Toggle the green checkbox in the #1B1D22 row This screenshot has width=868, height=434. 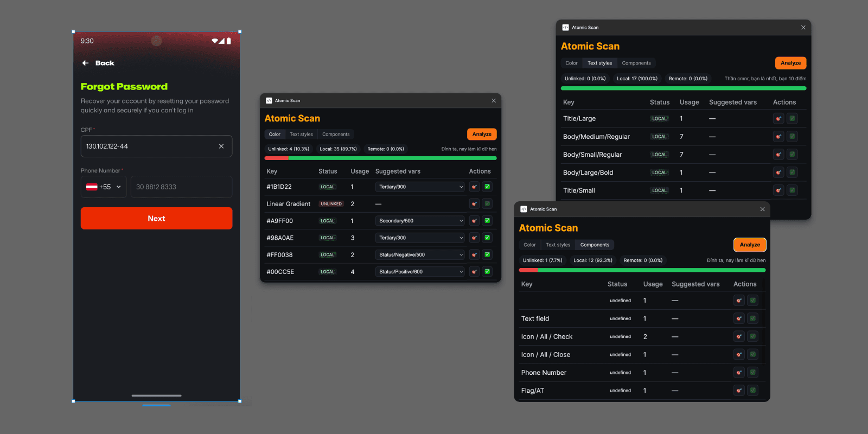pyautogui.click(x=487, y=187)
